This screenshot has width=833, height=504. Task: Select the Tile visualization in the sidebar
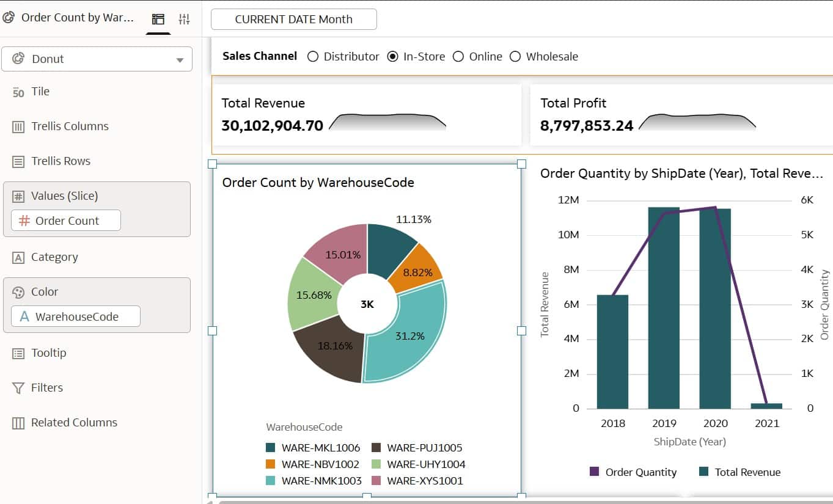click(x=18, y=91)
